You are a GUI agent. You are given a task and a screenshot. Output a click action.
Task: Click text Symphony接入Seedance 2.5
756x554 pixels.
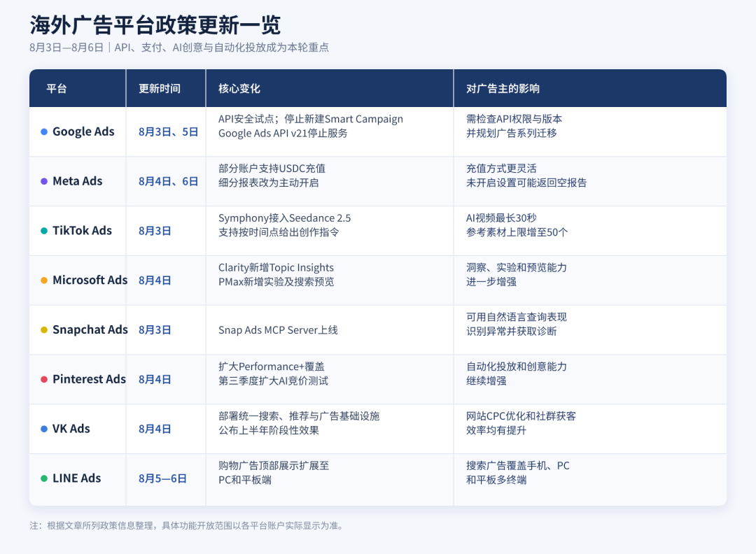coord(284,218)
